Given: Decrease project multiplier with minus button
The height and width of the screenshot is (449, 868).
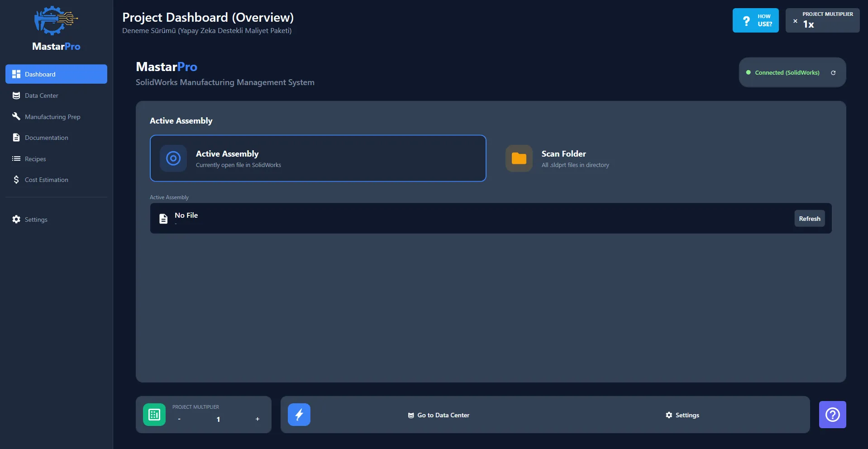Looking at the screenshot, I should [179, 419].
